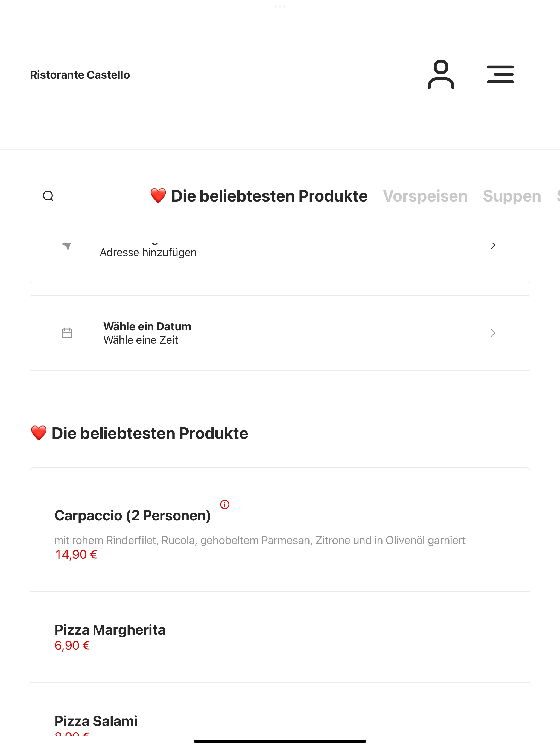Expand the date chooser chevron

[x=493, y=333]
